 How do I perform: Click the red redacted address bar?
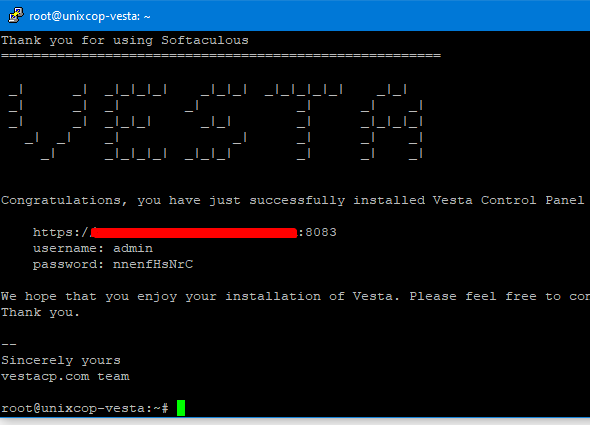pos(194,233)
